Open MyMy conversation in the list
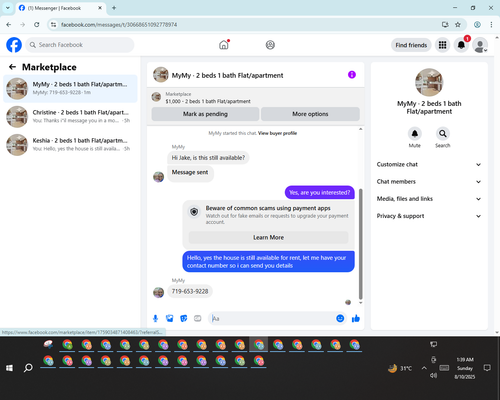The width and height of the screenshot is (500, 400). [70, 88]
